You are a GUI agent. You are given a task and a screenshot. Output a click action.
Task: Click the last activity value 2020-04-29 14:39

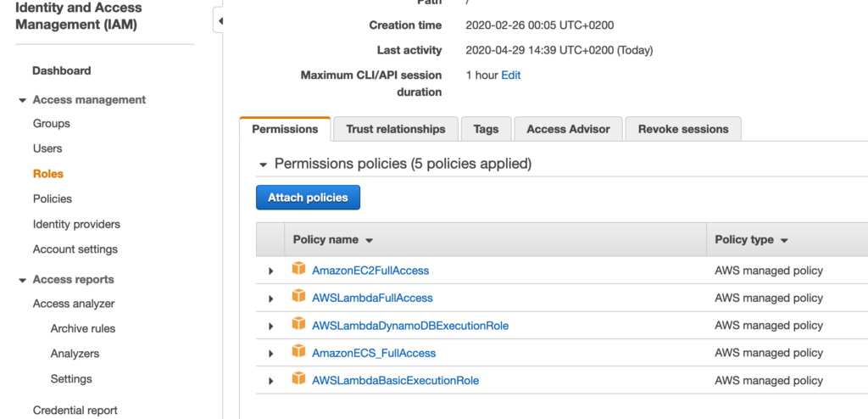pos(559,50)
